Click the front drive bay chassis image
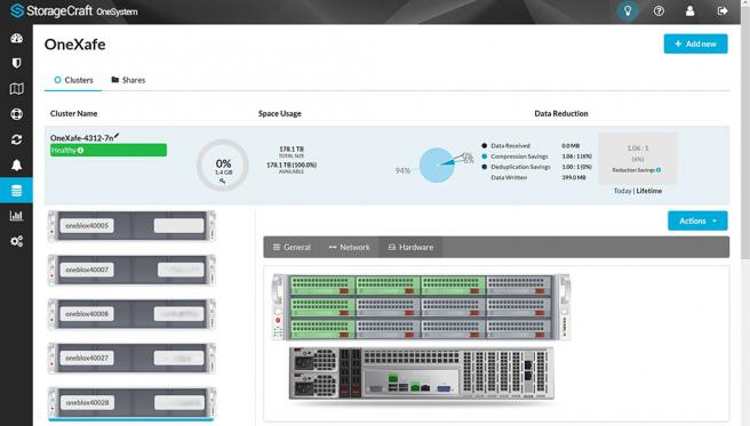The image size is (750, 426). tap(421, 307)
